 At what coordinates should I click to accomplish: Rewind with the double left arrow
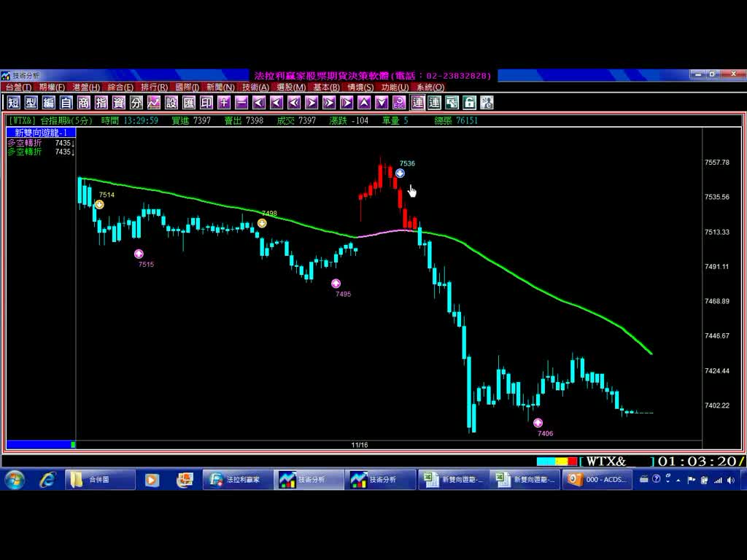tap(295, 102)
